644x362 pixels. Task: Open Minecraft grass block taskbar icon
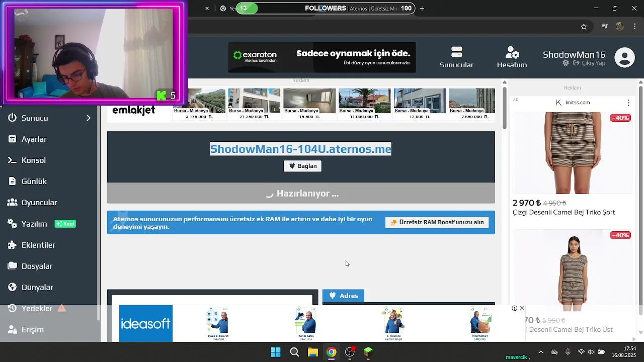[x=368, y=352]
